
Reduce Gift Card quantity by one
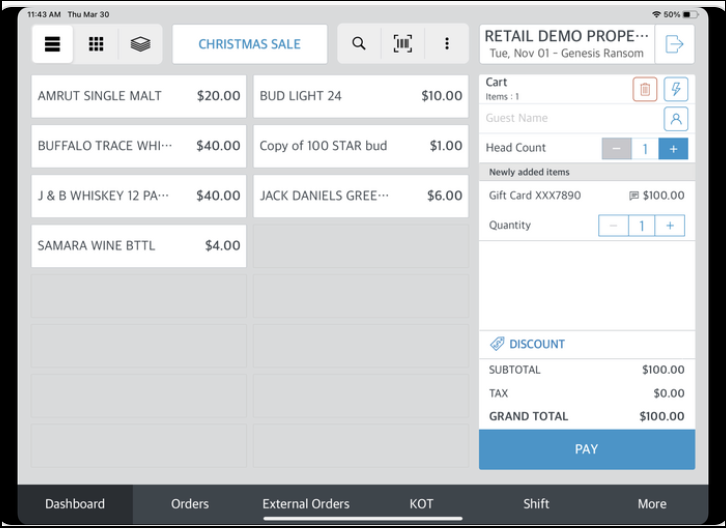613,226
